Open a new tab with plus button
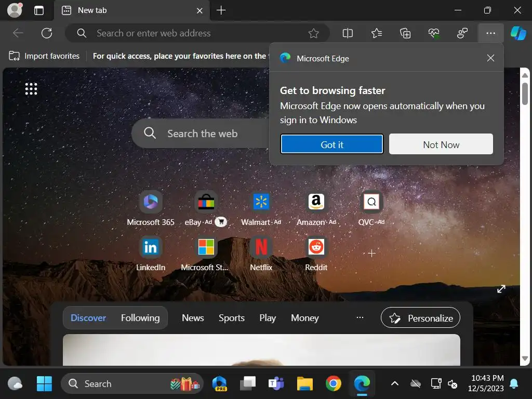 221,10
